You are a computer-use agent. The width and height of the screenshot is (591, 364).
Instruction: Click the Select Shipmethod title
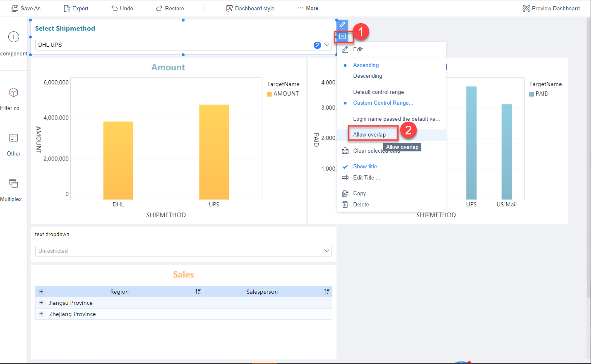65,28
